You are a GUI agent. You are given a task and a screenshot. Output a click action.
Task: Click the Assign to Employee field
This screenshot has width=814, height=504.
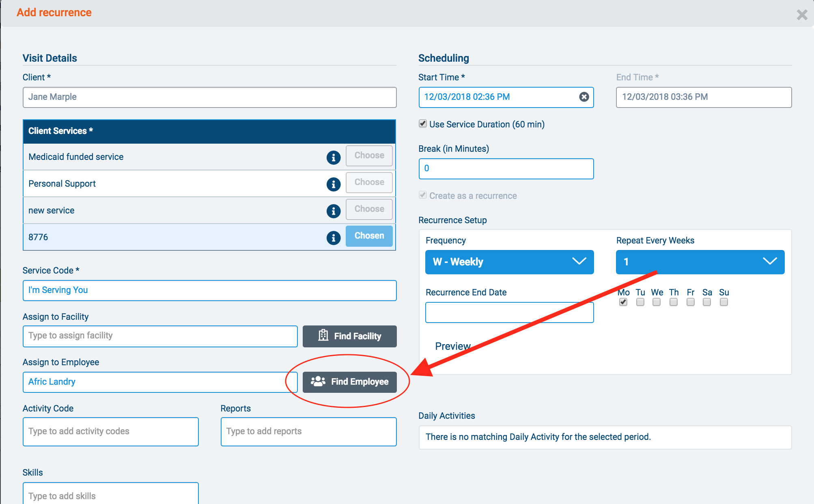[x=160, y=382]
